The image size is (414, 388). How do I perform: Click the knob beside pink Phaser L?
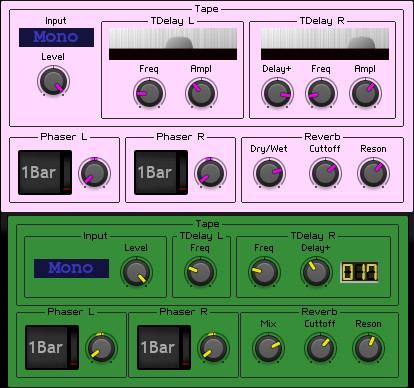95,173
